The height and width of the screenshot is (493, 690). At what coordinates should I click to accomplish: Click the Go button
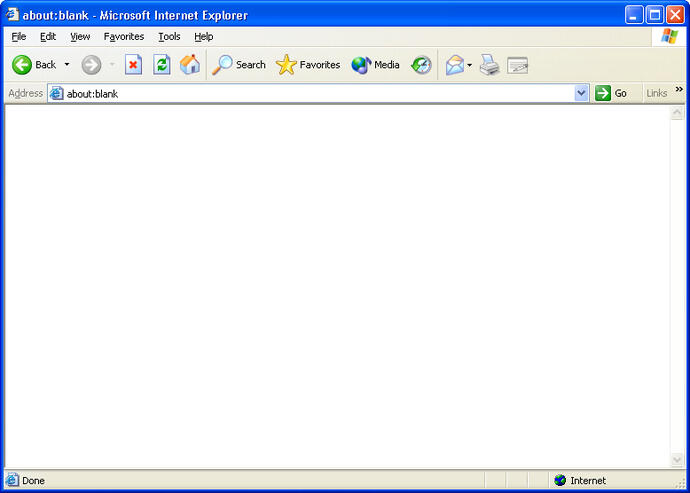611,93
